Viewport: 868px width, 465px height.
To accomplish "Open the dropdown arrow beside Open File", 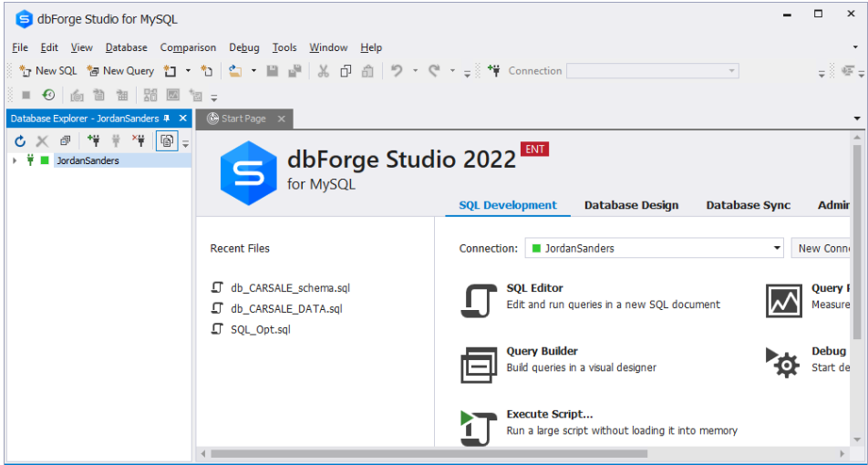I will [x=253, y=71].
